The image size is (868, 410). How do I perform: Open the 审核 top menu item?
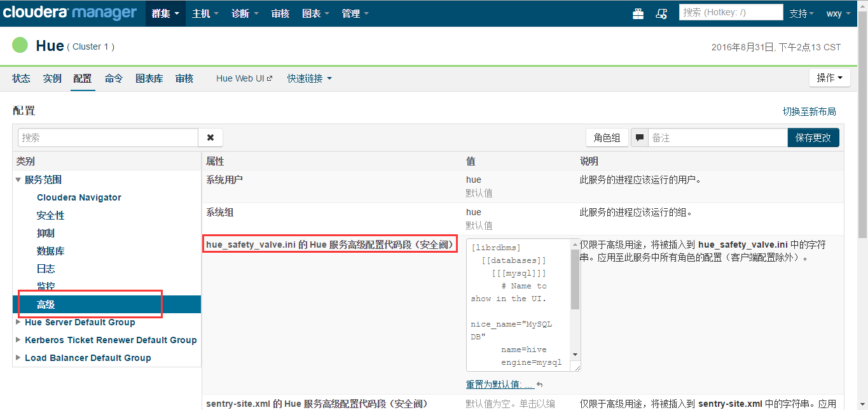tap(280, 13)
